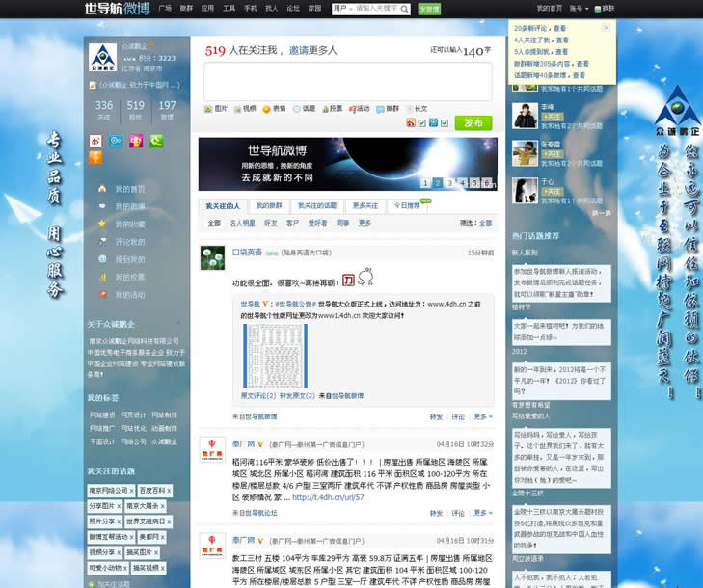Select the 名人明星 group filter
Viewport: 703px width, 588px height.
[x=243, y=223]
